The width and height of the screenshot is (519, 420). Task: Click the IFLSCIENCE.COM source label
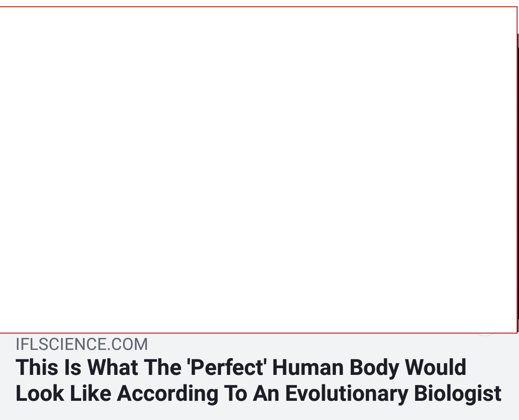click(82, 344)
